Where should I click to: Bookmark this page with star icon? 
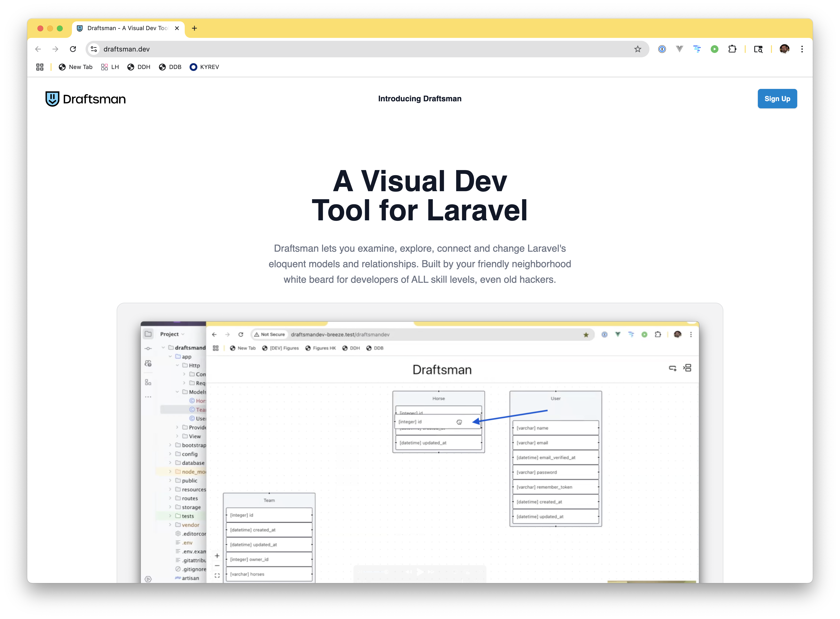(x=638, y=49)
